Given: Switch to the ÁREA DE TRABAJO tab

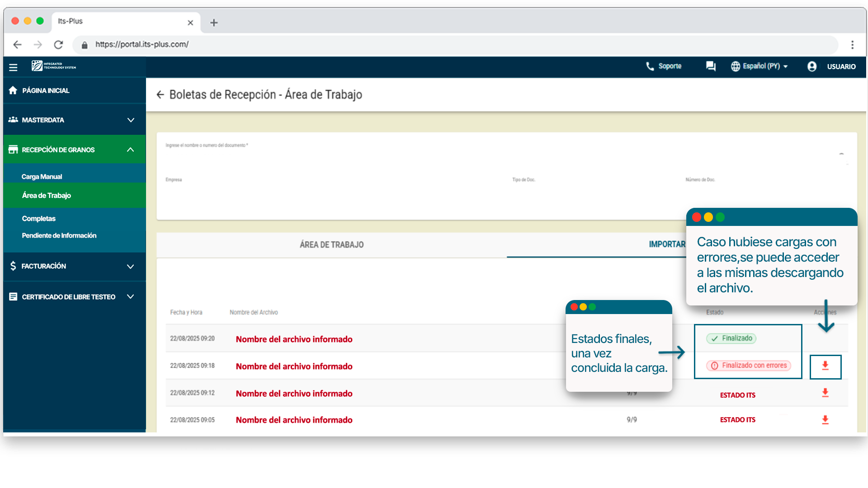Looking at the screenshot, I should tap(331, 245).
